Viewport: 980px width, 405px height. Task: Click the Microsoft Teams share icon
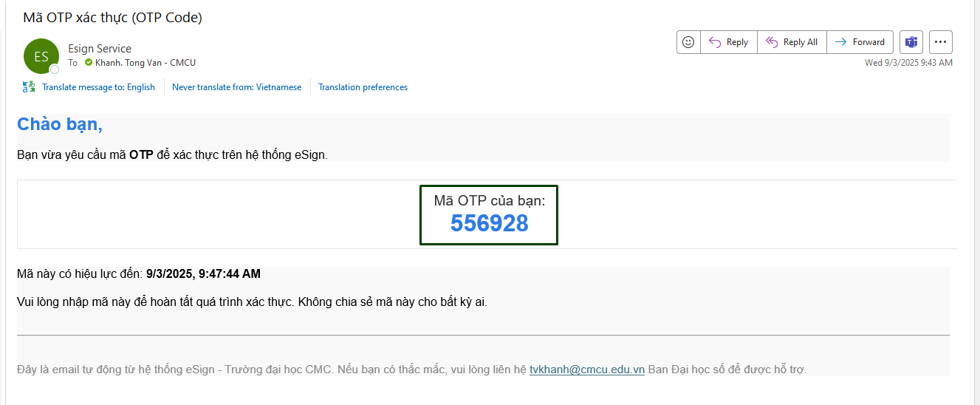(911, 42)
